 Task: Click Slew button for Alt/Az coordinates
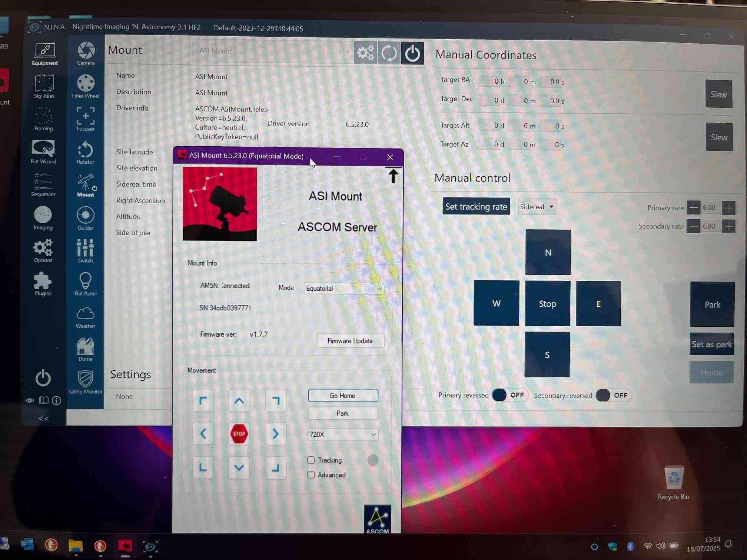719,137
